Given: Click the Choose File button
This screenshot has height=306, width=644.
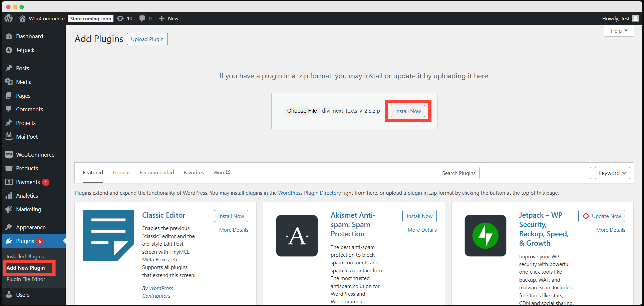Looking at the screenshot, I should point(302,111).
